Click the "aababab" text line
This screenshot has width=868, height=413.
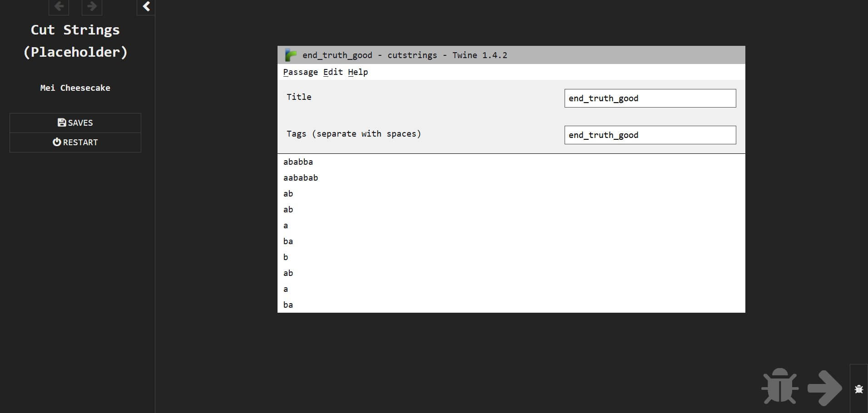(x=301, y=178)
